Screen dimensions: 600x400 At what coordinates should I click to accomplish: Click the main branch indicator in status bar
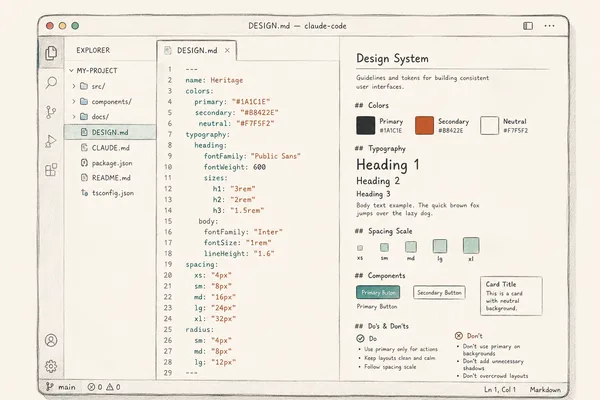[60, 387]
